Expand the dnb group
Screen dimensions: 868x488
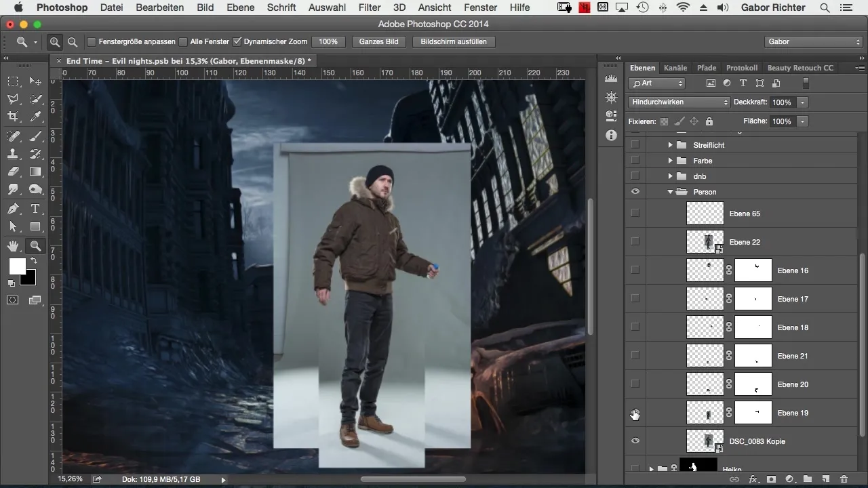pos(670,176)
